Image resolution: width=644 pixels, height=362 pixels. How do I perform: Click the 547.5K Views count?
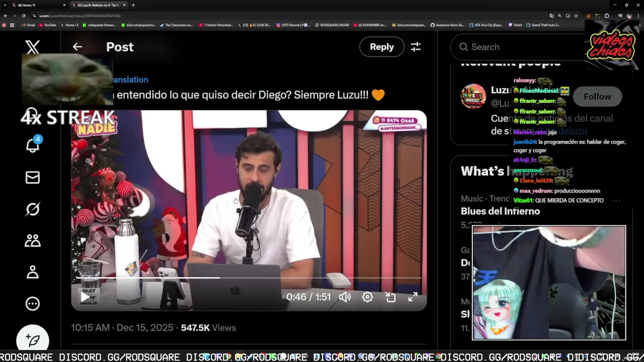click(x=208, y=328)
